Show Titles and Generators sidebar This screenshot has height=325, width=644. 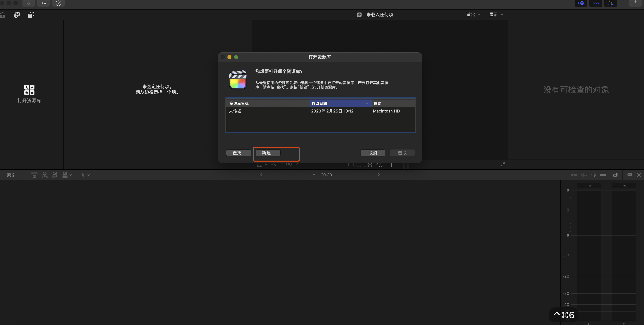coord(31,15)
